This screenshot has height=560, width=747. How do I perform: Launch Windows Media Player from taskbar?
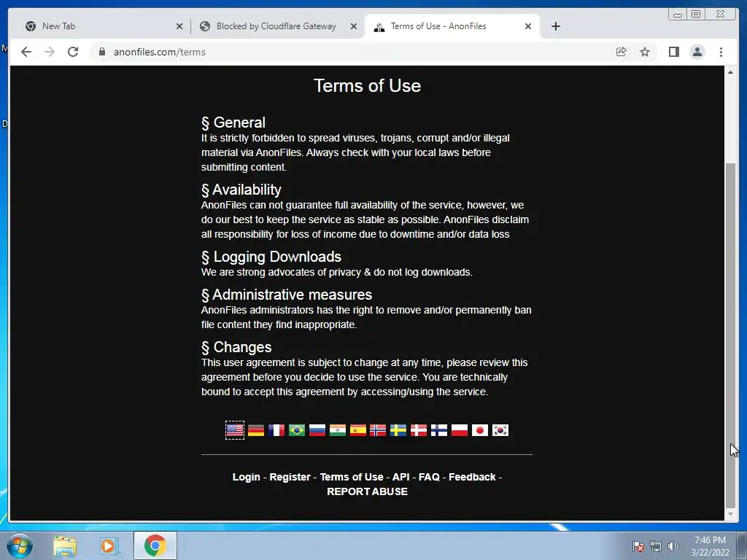pos(109,545)
